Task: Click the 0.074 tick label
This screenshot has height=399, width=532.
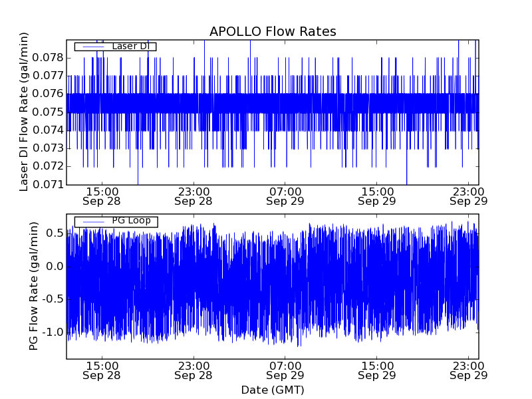Action: 48,130
